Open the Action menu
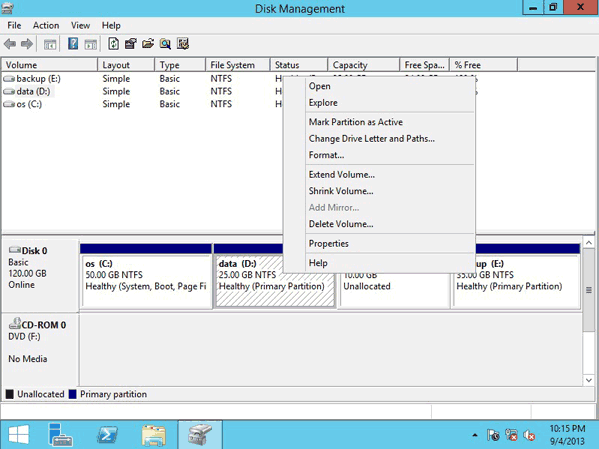Viewport: 599px width, 449px height. (x=46, y=26)
